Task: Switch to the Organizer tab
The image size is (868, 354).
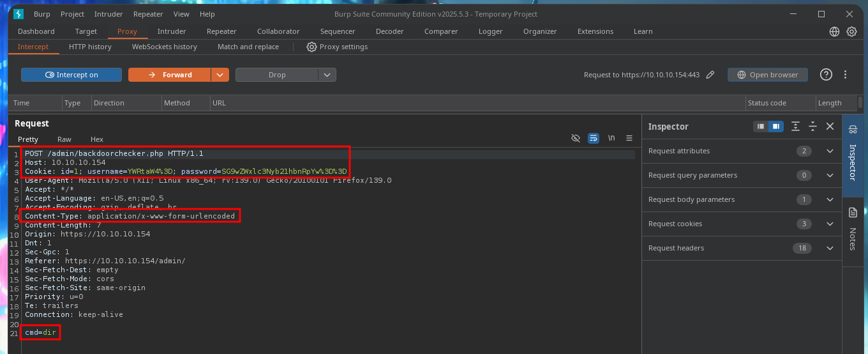Action: 540,31
